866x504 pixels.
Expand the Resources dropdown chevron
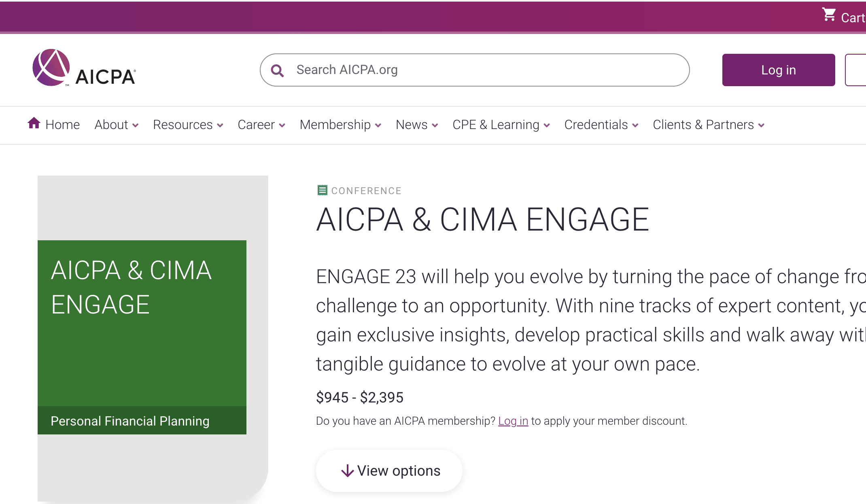[220, 125]
